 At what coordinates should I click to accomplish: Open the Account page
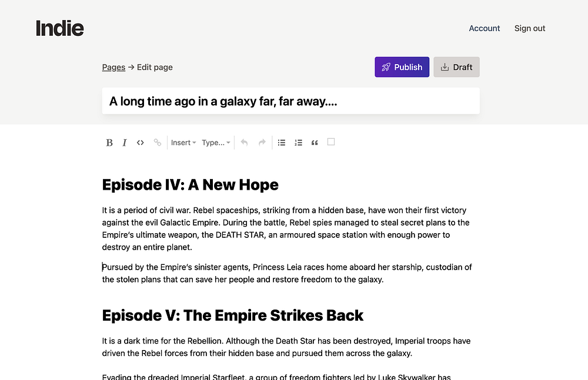[x=484, y=28]
